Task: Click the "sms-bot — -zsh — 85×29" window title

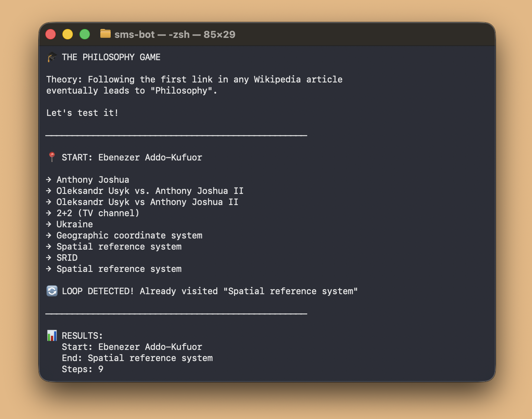Action: click(175, 35)
